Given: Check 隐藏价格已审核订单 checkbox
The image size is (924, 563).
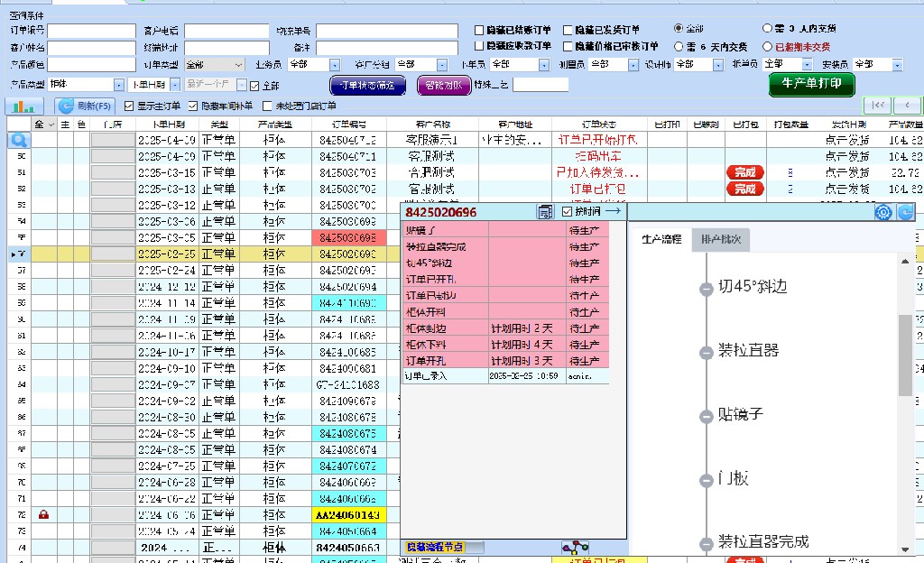Looking at the screenshot, I should click(568, 46).
